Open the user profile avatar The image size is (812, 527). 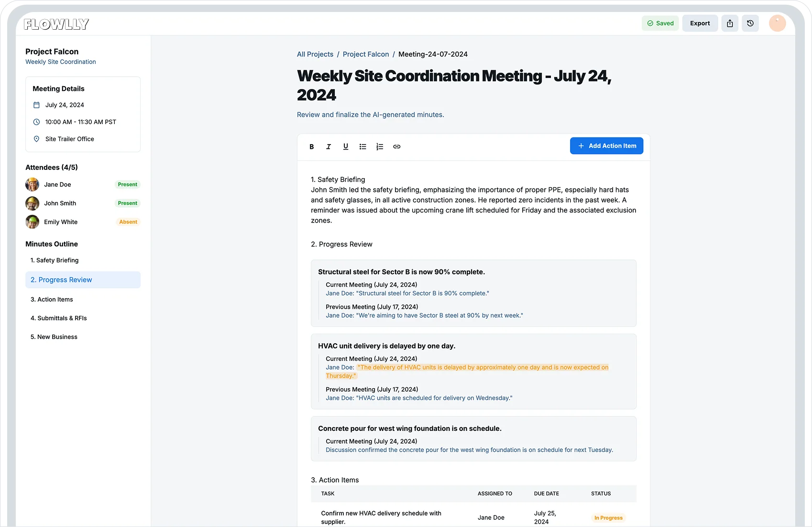coord(778,23)
